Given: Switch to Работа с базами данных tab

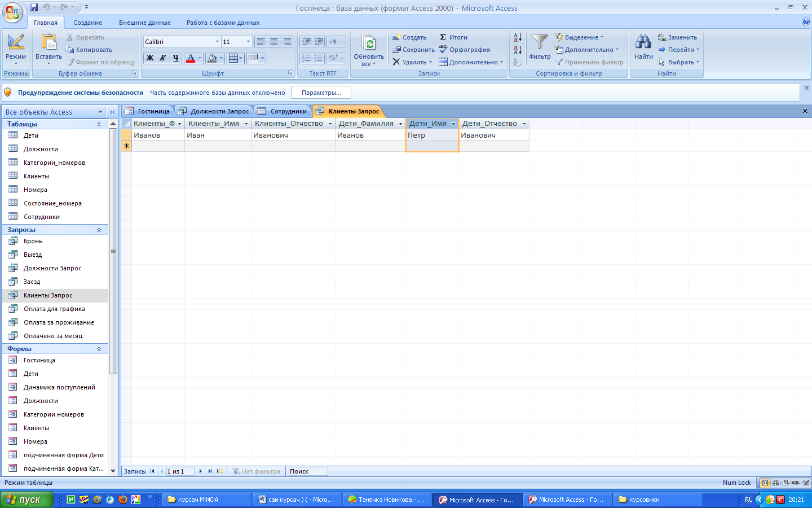Looking at the screenshot, I should (223, 23).
